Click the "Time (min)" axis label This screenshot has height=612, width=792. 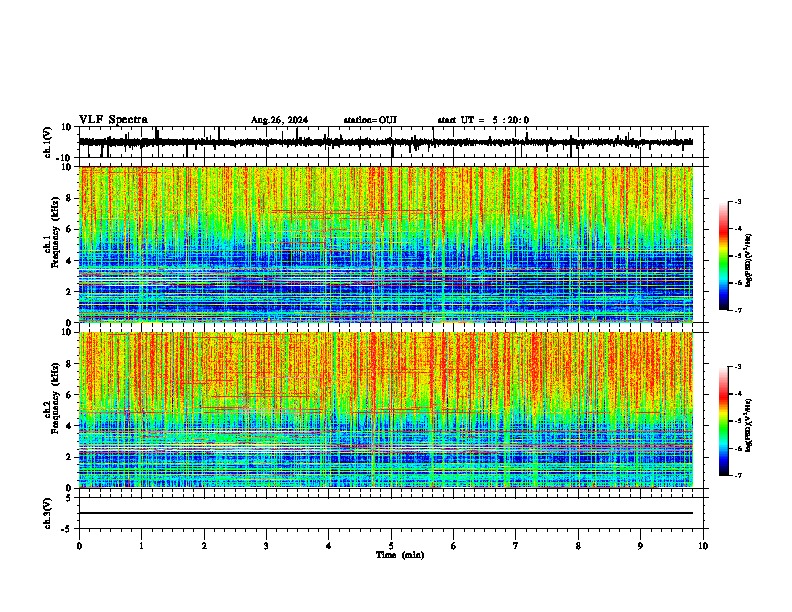400,555
